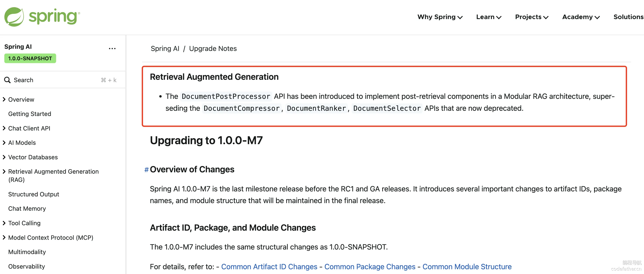Open the Common Artifact ID Changes link
The width and height of the screenshot is (644, 274).
(x=269, y=267)
